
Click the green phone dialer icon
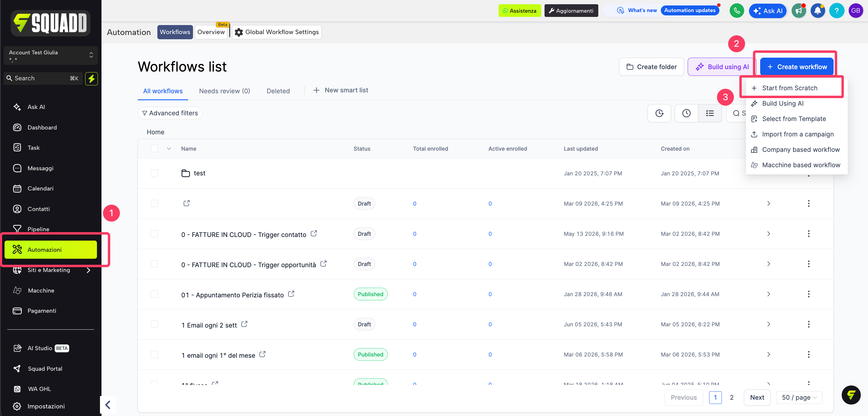737,11
